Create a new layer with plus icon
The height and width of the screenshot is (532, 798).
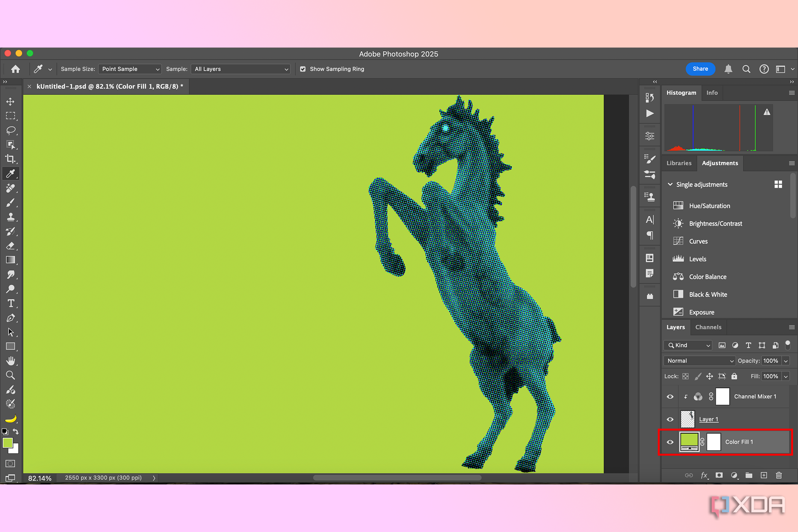[764, 475]
